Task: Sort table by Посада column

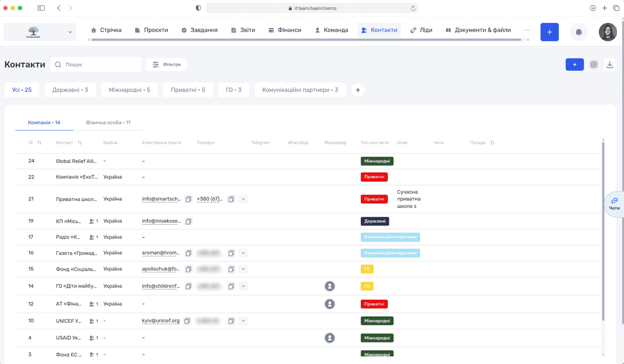Action: [492, 143]
